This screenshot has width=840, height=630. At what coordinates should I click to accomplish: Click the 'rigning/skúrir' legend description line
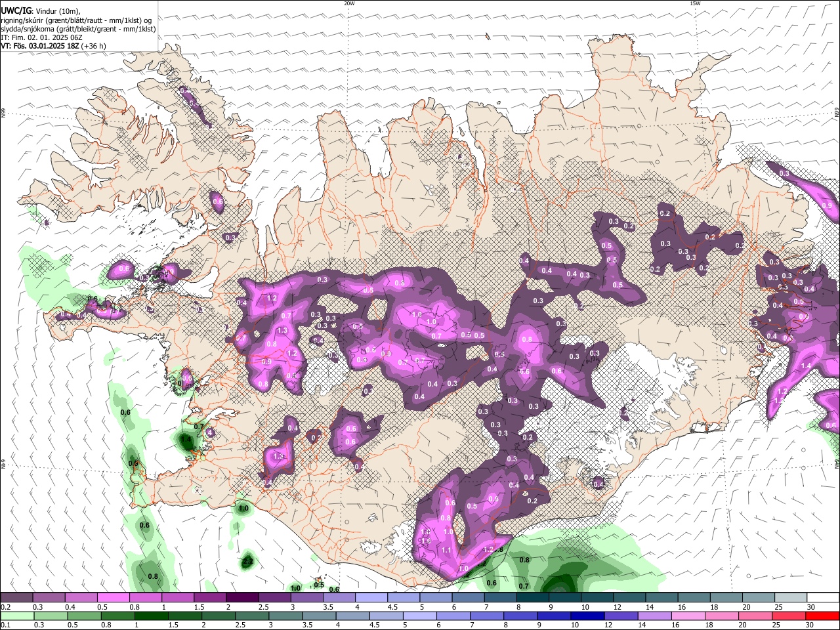point(77,20)
